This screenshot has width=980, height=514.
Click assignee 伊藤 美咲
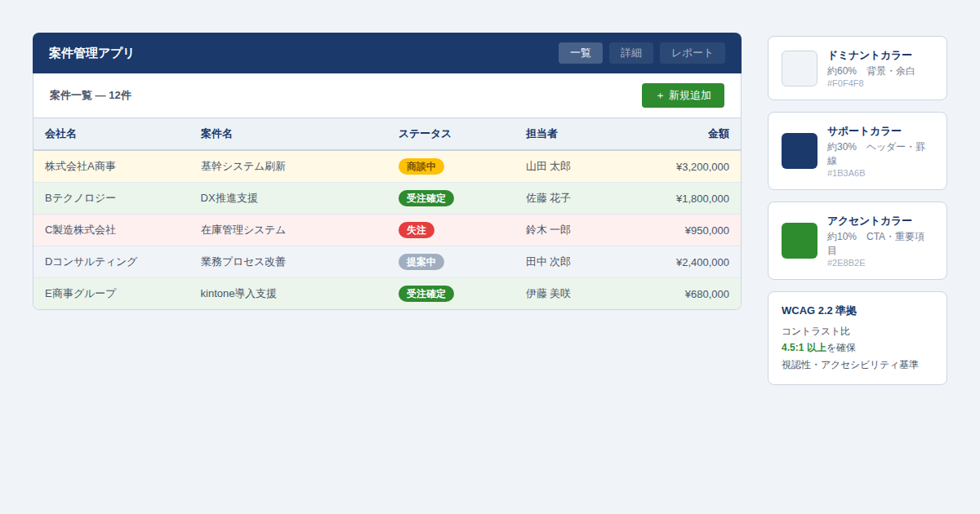(x=548, y=294)
